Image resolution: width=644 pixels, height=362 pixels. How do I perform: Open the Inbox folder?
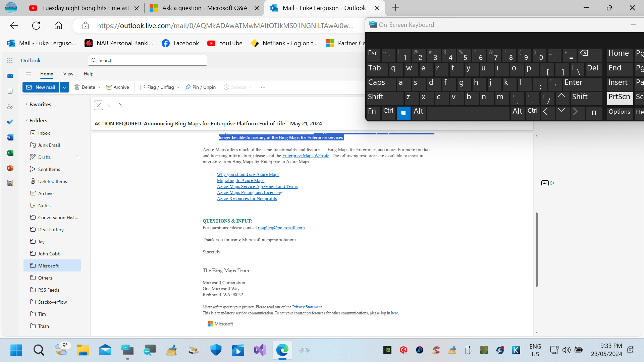click(52, 133)
